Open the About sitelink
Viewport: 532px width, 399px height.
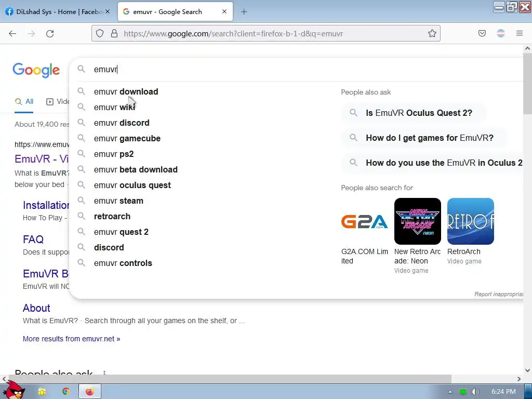(36, 308)
